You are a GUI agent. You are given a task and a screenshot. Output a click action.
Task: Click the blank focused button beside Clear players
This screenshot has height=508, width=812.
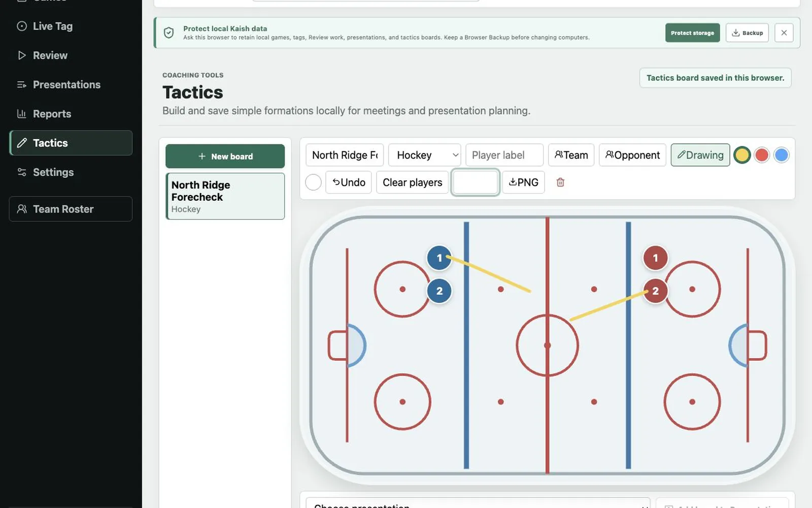(x=475, y=182)
